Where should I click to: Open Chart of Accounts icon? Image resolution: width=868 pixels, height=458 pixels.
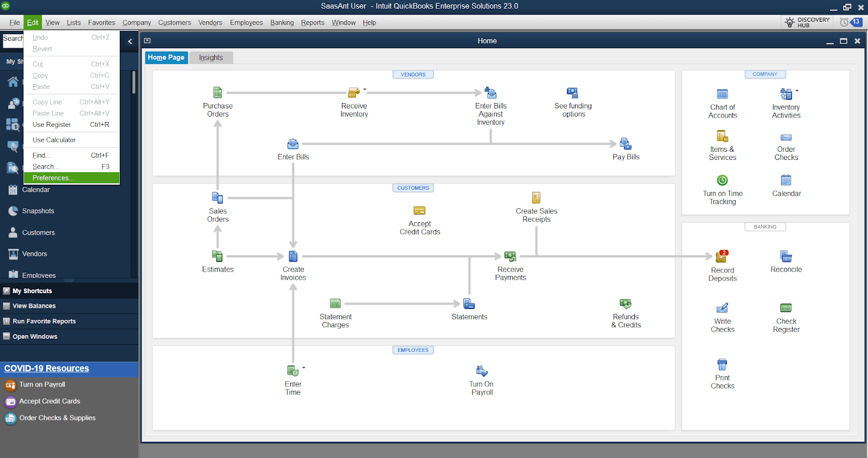722,94
